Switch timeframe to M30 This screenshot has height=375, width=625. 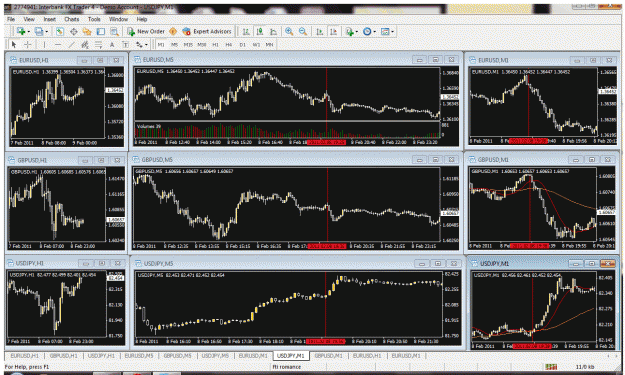pyautogui.click(x=202, y=45)
